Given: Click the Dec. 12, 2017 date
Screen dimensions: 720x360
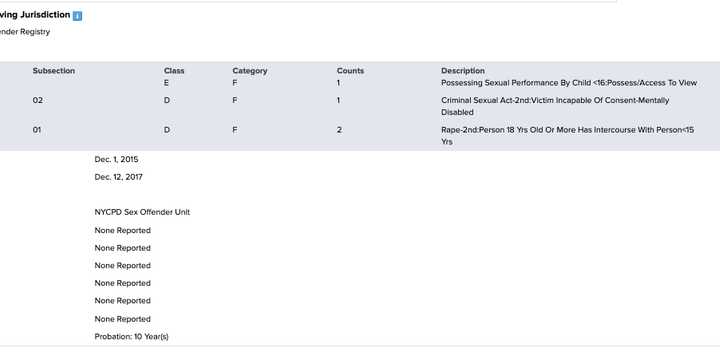Looking at the screenshot, I should coord(118,177).
